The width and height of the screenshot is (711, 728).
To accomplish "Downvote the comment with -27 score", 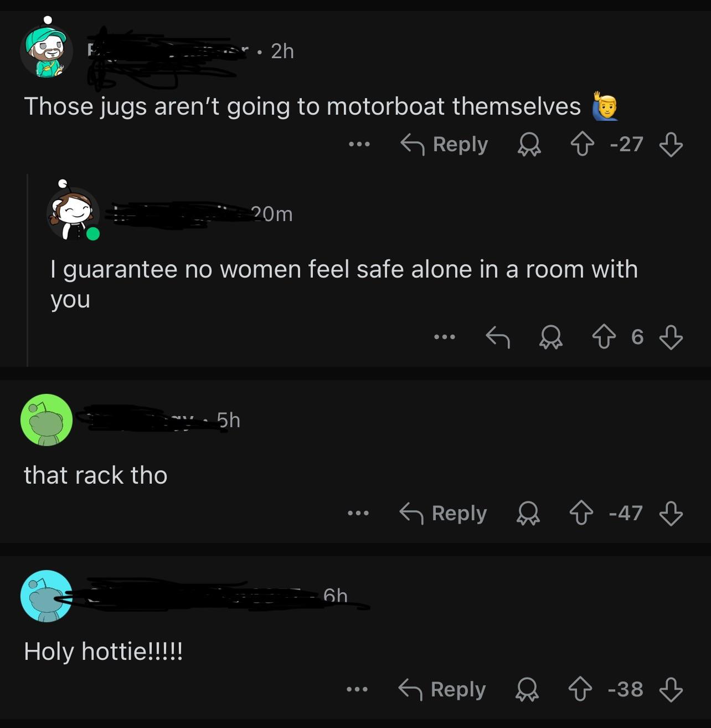I will click(x=671, y=145).
